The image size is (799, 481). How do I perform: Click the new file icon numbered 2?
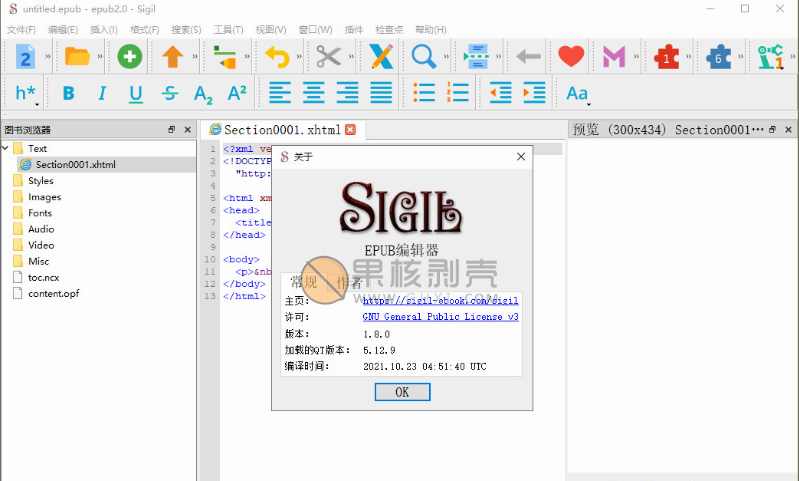coord(25,56)
